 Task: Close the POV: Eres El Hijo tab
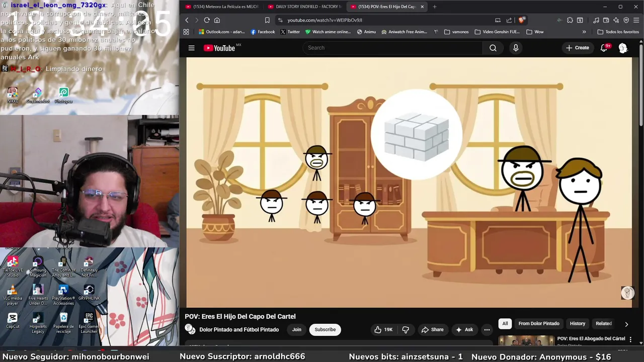click(x=422, y=7)
